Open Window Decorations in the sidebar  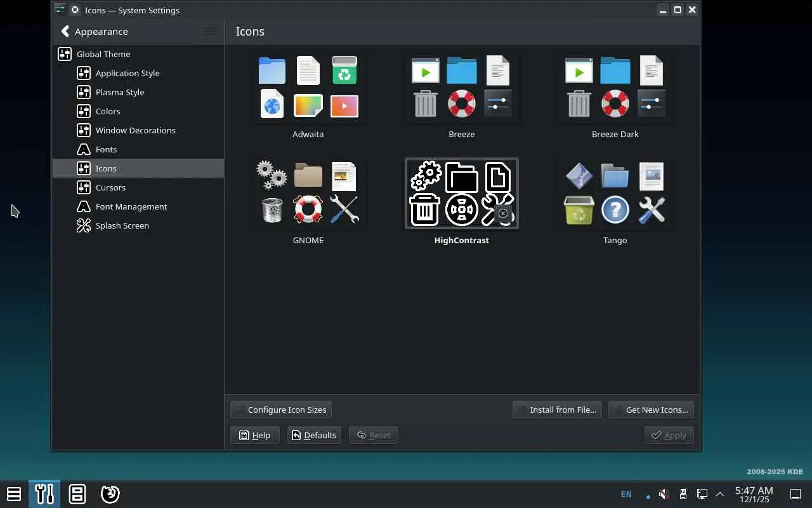click(138, 130)
